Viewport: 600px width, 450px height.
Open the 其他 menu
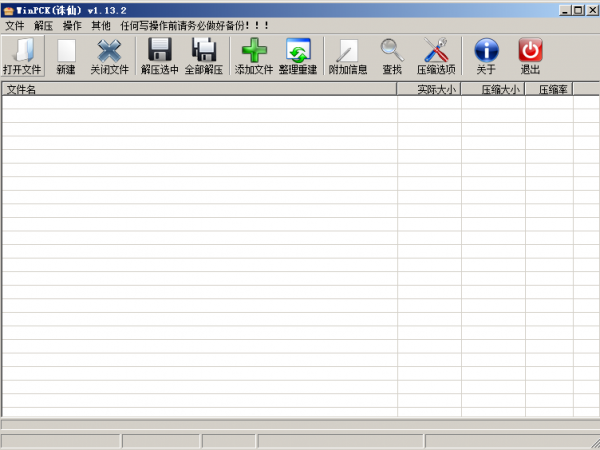(101, 26)
